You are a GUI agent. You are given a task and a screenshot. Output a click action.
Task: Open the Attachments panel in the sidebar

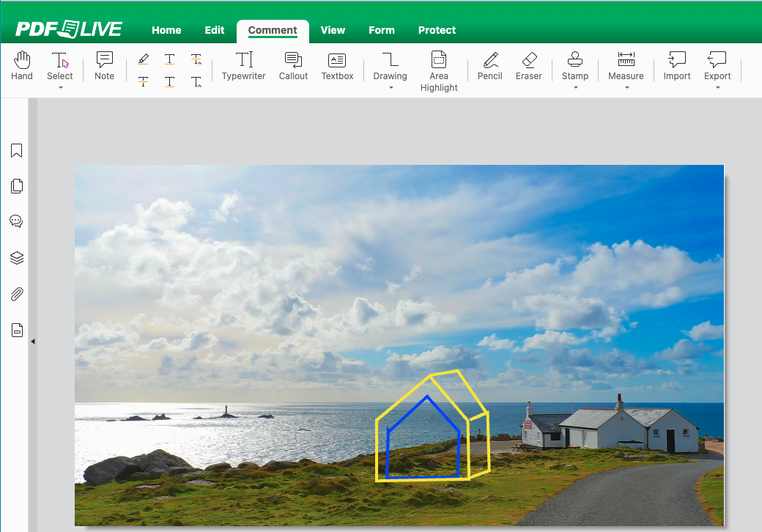pyautogui.click(x=16, y=294)
